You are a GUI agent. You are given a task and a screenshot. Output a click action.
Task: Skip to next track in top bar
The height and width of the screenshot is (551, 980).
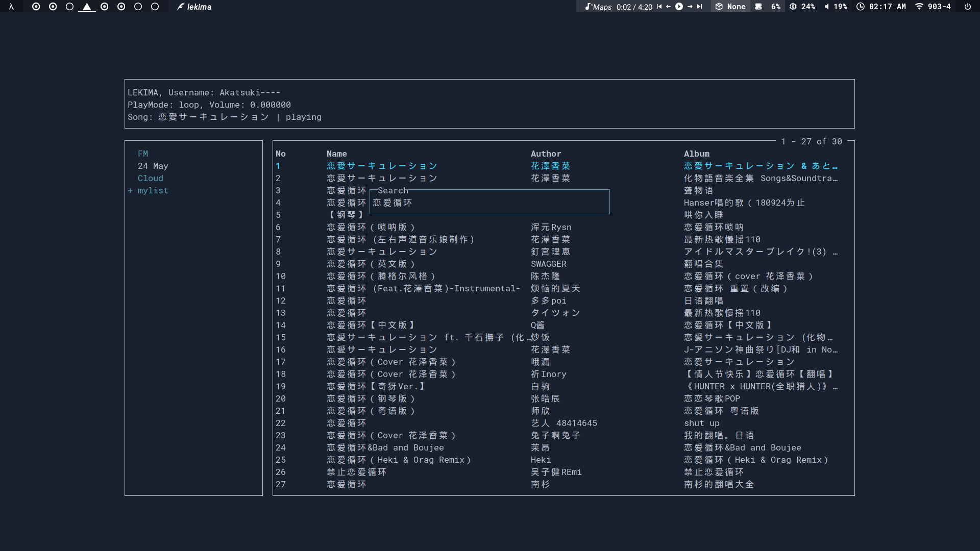[700, 7]
